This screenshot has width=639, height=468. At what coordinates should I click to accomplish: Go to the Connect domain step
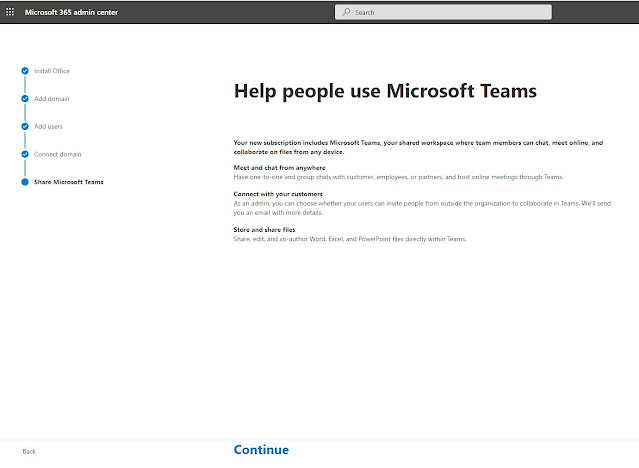click(x=57, y=154)
